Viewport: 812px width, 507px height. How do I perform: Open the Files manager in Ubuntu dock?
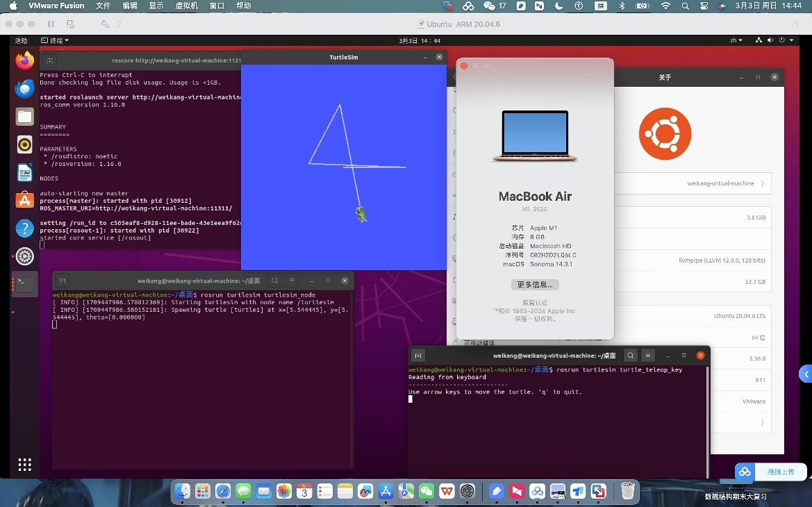pos(24,117)
